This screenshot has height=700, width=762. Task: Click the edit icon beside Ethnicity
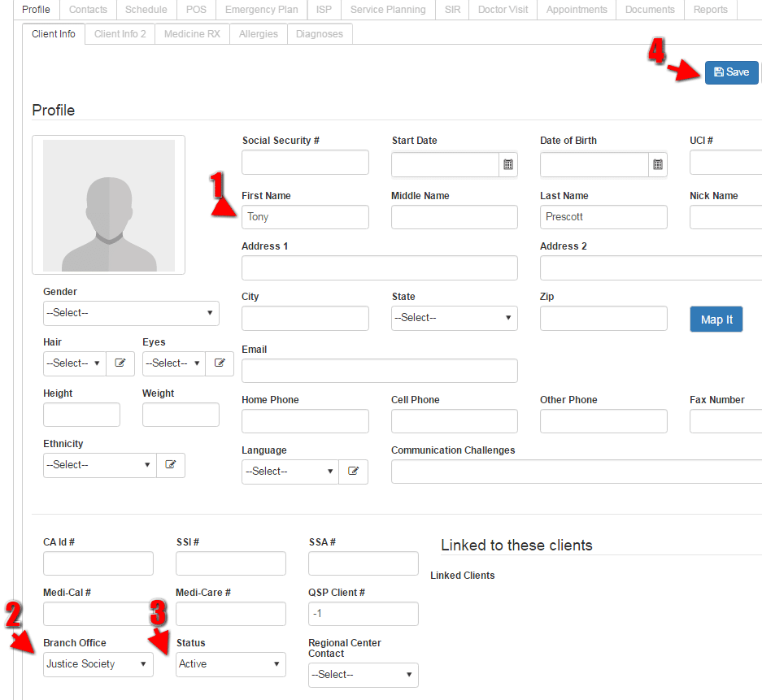pyautogui.click(x=171, y=465)
